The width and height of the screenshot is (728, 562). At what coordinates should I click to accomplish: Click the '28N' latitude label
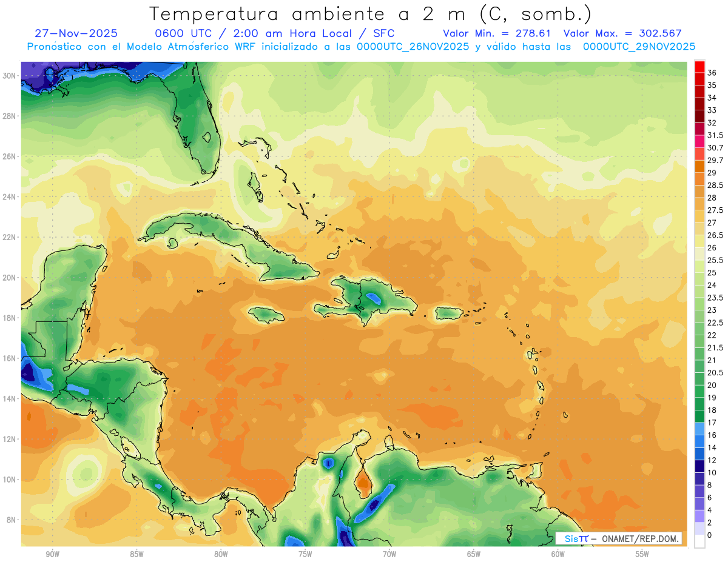10,116
